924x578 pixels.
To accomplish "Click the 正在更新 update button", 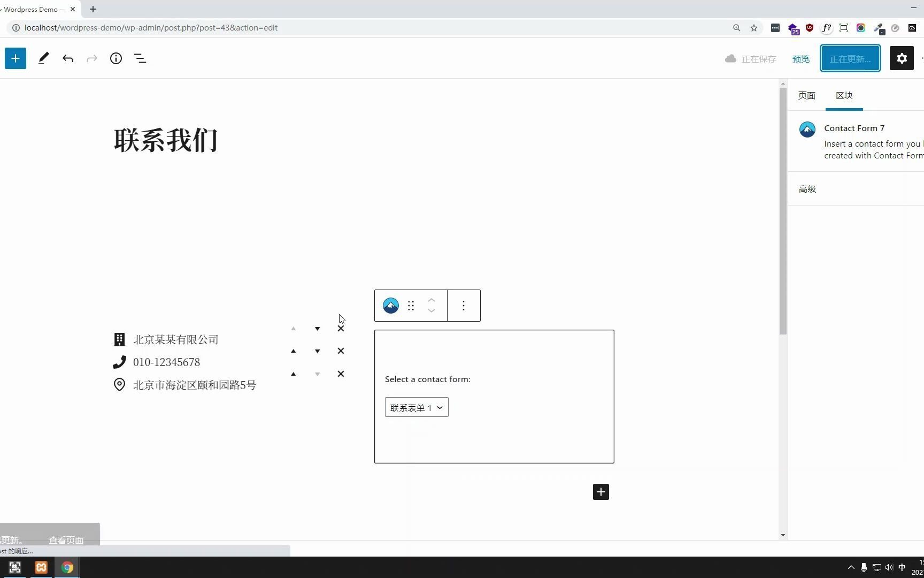I will pyautogui.click(x=850, y=58).
